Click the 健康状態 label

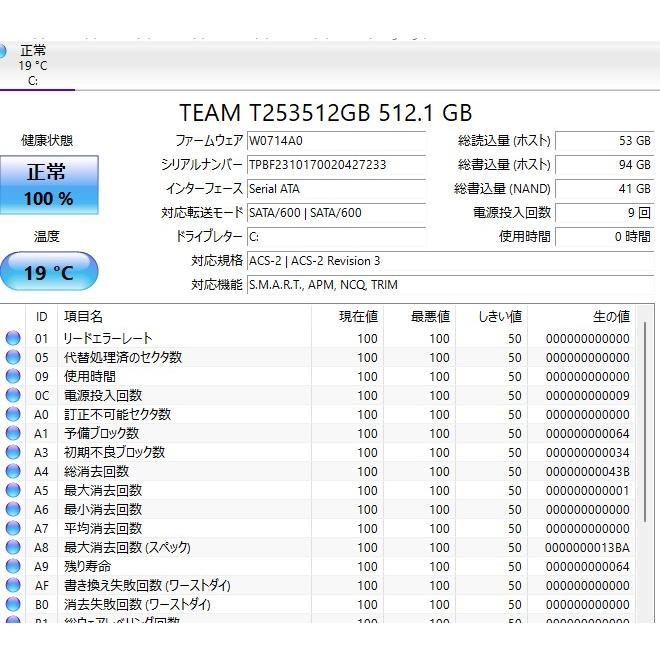[x=47, y=141]
